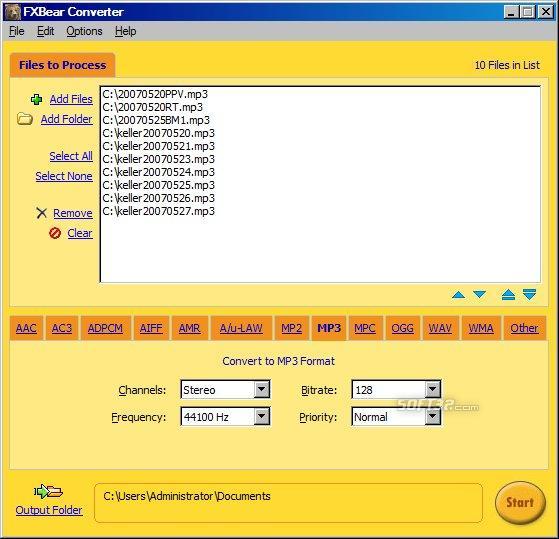Select file C:\20070520PPV.mp3 in list

[x=155, y=94]
